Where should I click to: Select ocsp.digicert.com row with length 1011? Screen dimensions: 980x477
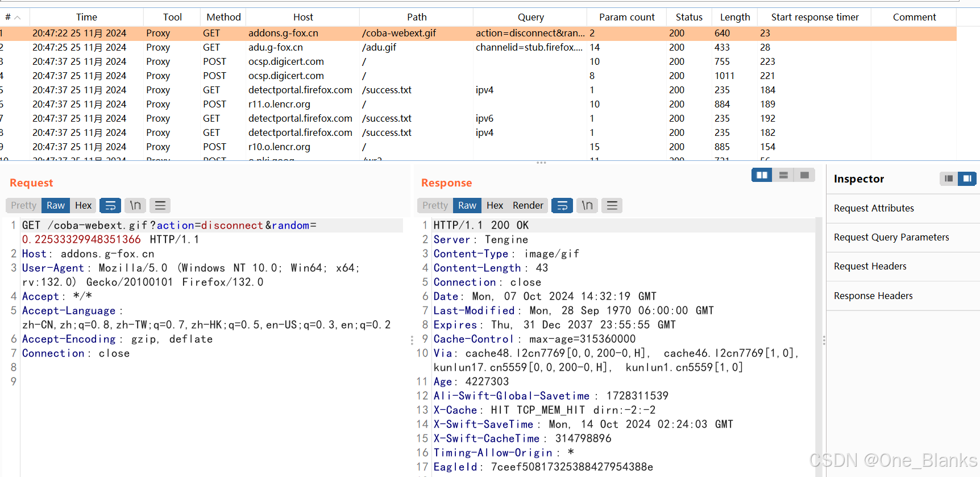pos(478,76)
